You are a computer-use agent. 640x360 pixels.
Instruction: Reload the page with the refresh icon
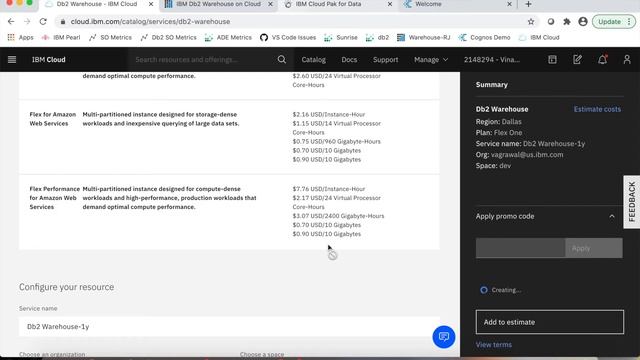(x=43, y=22)
